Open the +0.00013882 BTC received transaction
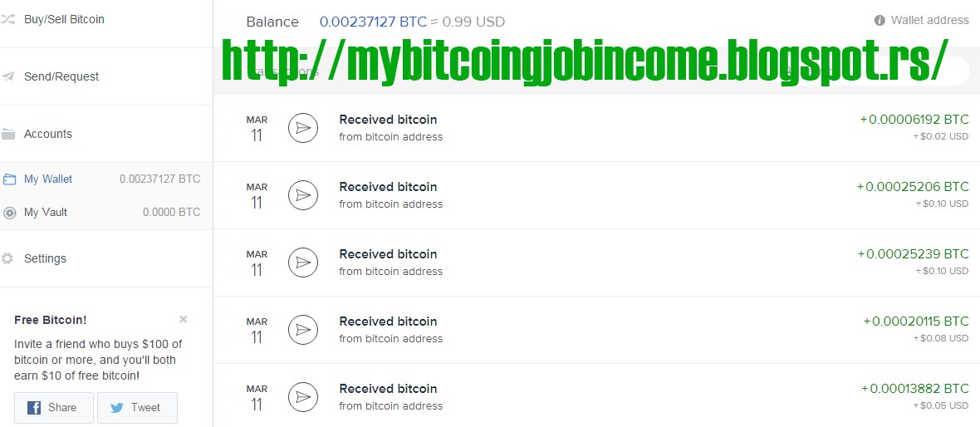The width and height of the screenshot is (980, 427). click(596, 395)
